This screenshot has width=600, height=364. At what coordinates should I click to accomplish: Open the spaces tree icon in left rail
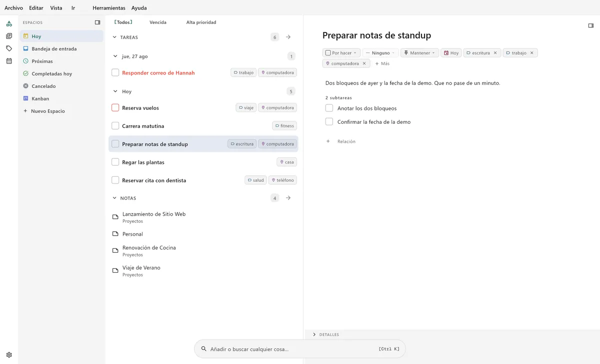coord(9,23)
